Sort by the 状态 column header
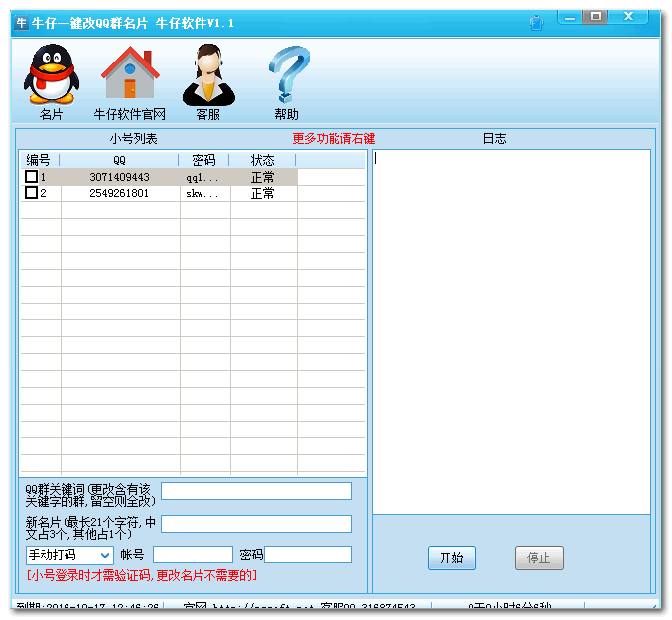The width and height of the screenshot is (672, 620). [x=263, y=160]
